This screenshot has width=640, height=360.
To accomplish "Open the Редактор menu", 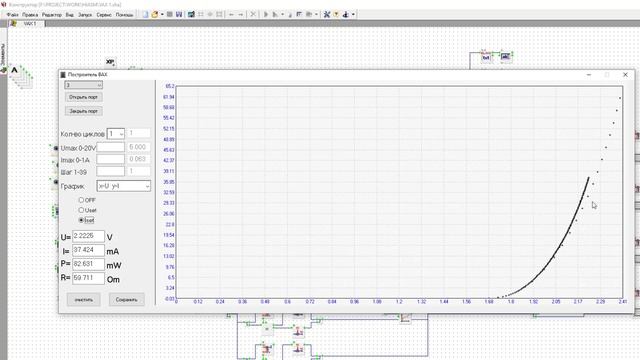I will (x=52, y=15).
